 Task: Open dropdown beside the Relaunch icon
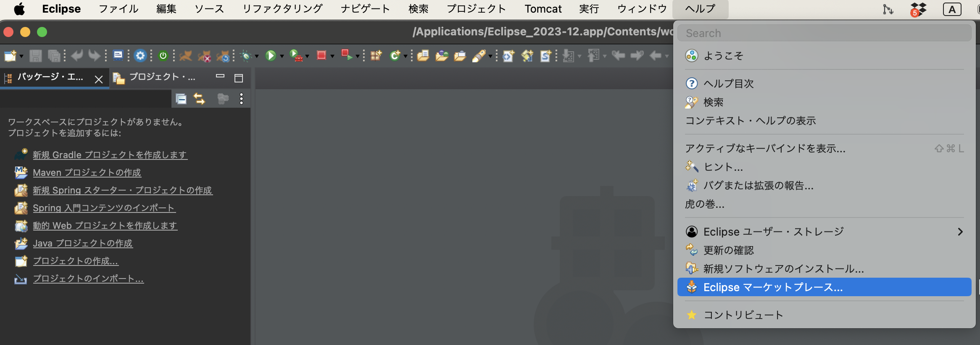tap(358, 56)
